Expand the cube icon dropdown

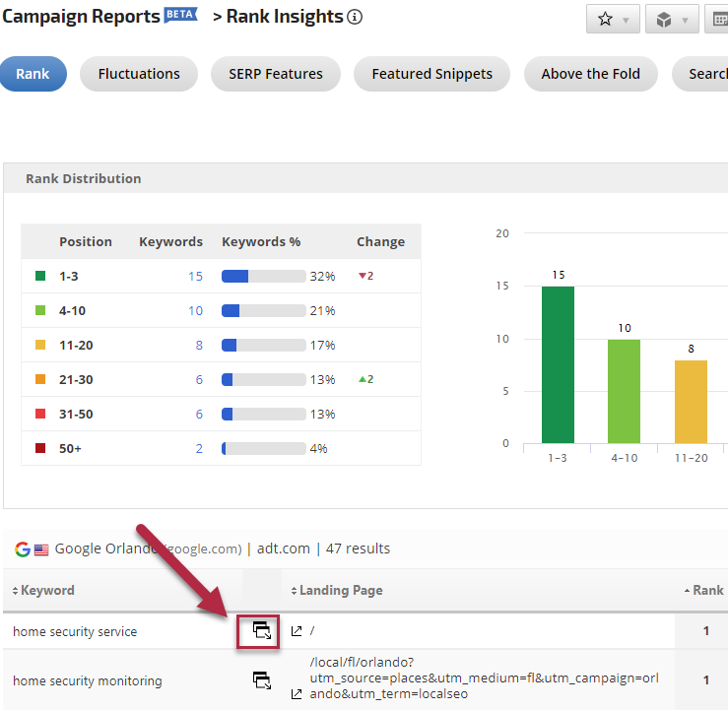point(672,19)
